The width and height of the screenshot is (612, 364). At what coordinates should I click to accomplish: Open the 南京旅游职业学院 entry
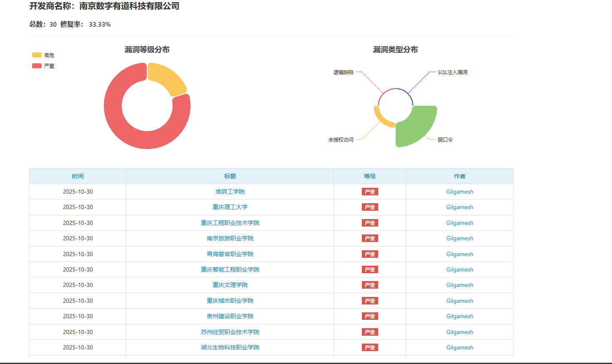230,238
